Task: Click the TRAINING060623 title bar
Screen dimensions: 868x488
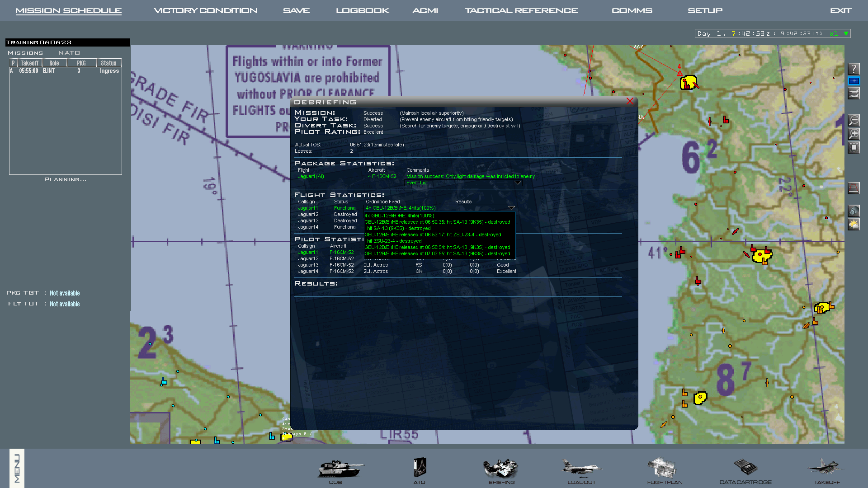Action: [x=67, y=42]
